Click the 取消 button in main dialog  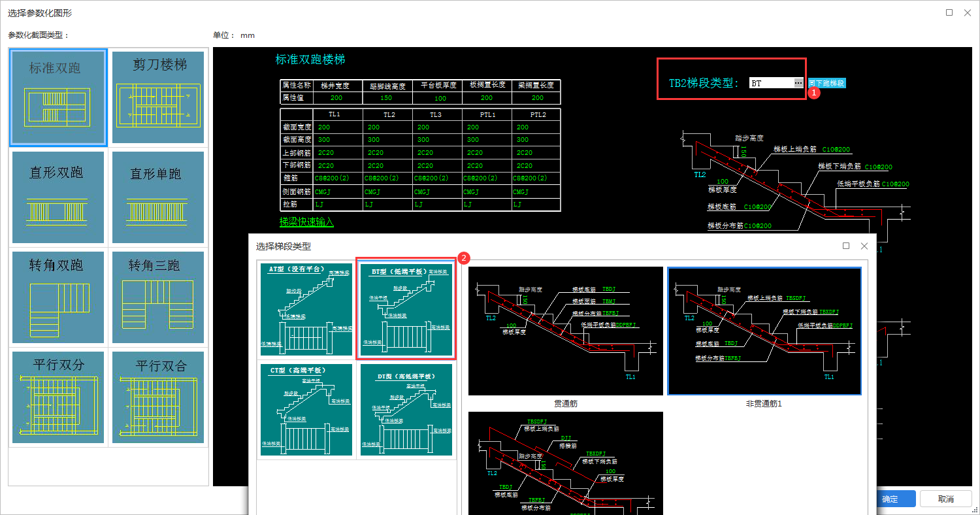946,499
